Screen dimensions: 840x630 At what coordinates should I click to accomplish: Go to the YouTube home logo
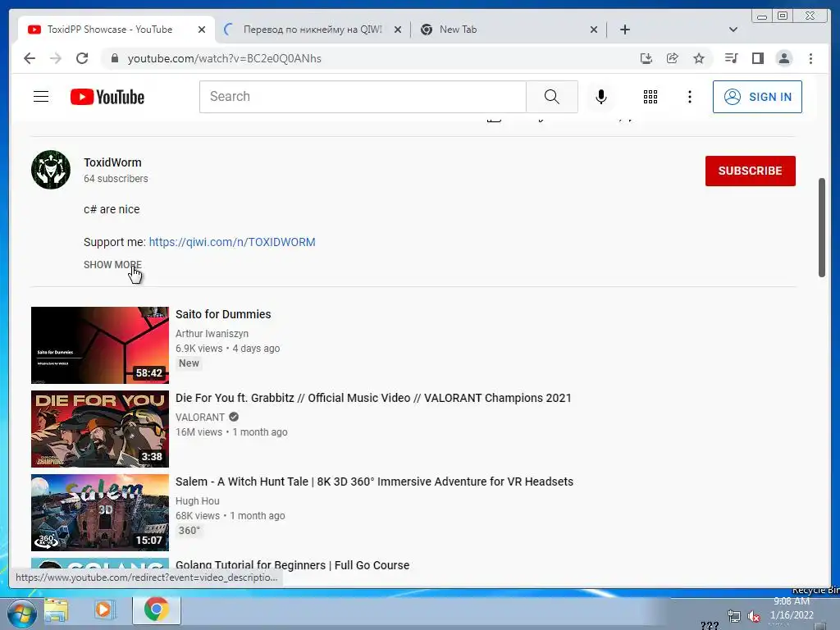point(107,97)
